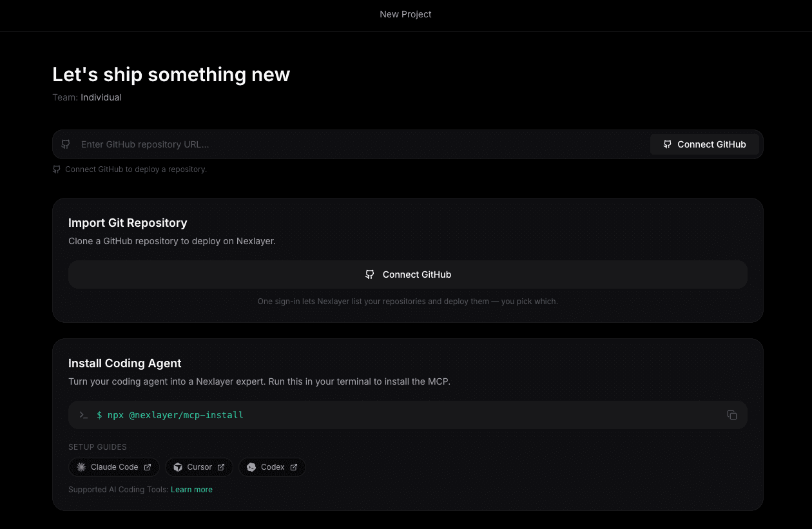Click the Connect GitHub to deploy hint text
Viewport: 812px width, 529px height.
click(x=136, y=169)
